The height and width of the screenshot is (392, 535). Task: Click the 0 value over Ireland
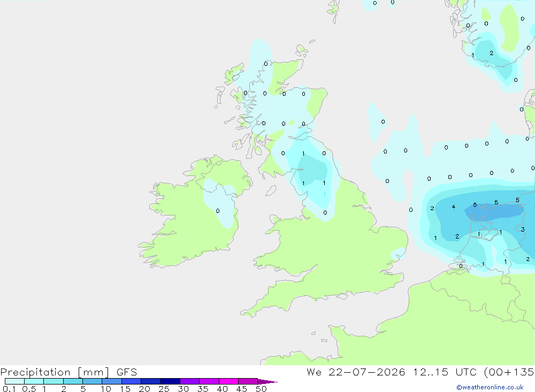[218, 211]
